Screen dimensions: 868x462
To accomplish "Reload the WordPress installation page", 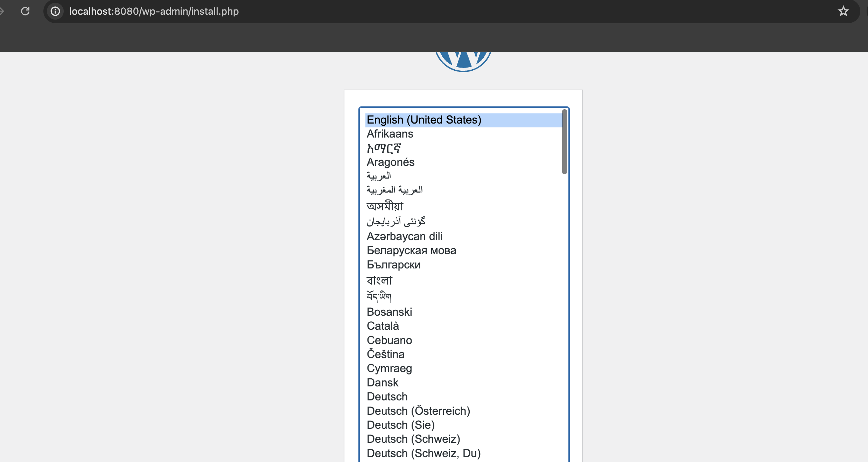I will coord(25,11).
